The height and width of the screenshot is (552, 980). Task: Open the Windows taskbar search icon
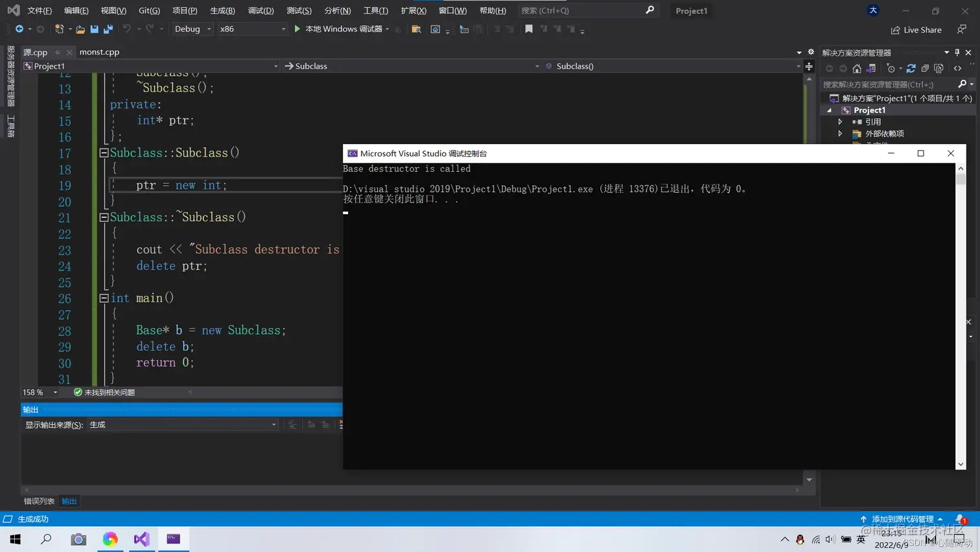tap(46, 539)
